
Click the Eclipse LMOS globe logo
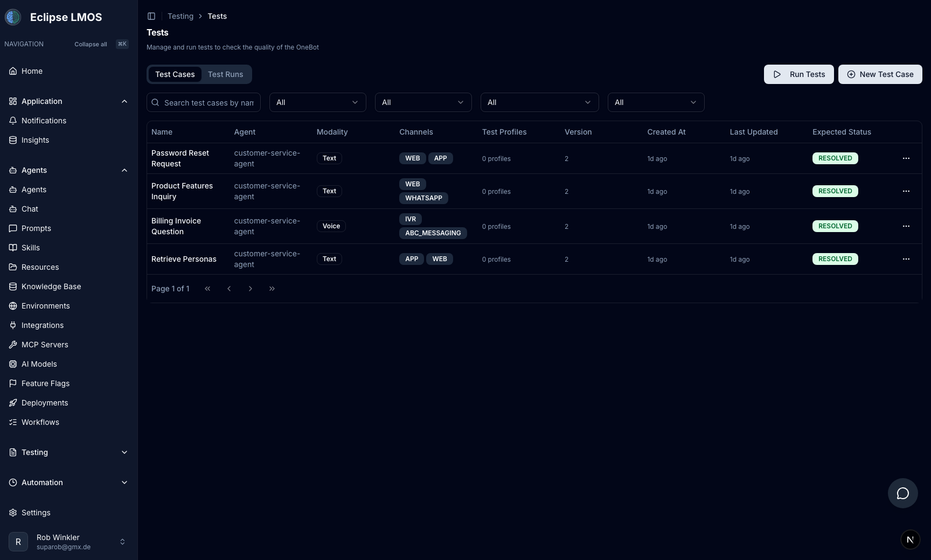coord(13,17)
